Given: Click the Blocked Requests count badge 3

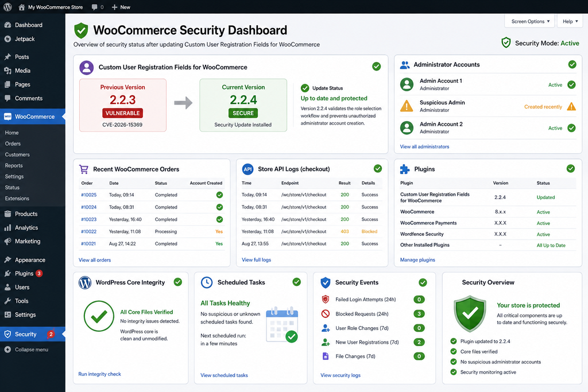Looking at the screenshot, I should tap(419, 314).
